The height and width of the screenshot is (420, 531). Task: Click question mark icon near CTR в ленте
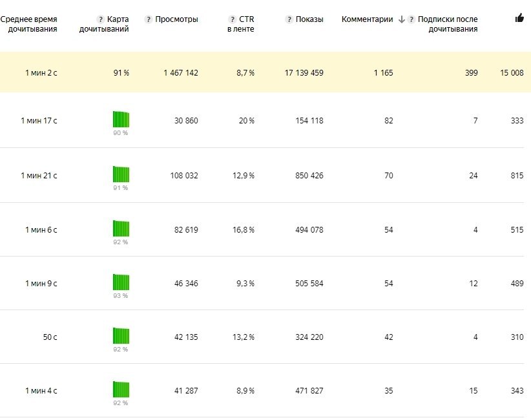tap(233, 19)
